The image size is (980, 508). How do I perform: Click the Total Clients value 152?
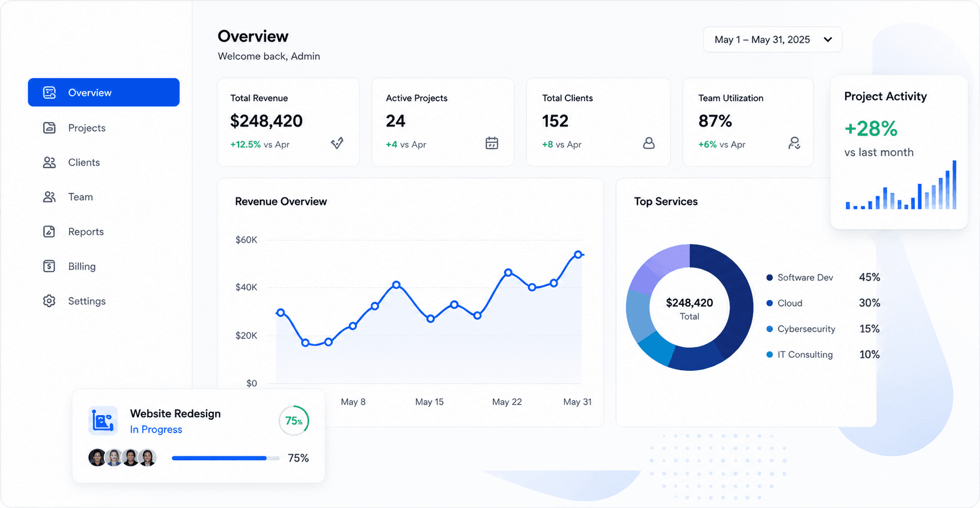coord(555,121)
